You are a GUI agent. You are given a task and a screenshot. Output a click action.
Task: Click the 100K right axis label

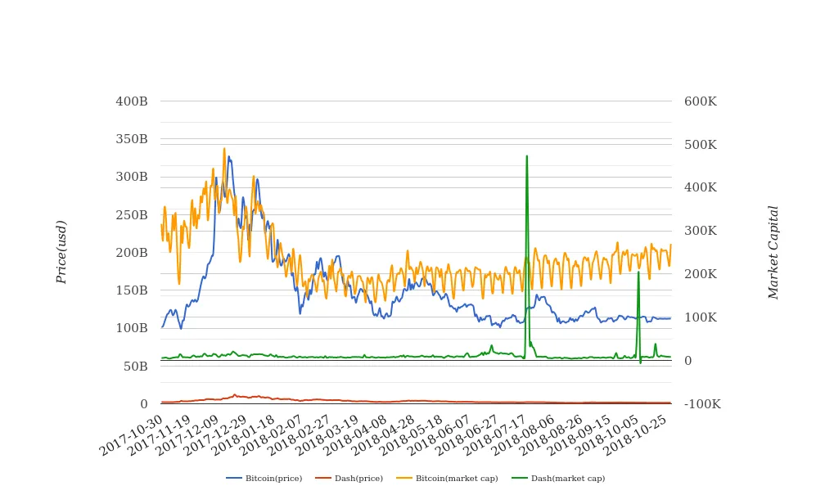701,317
